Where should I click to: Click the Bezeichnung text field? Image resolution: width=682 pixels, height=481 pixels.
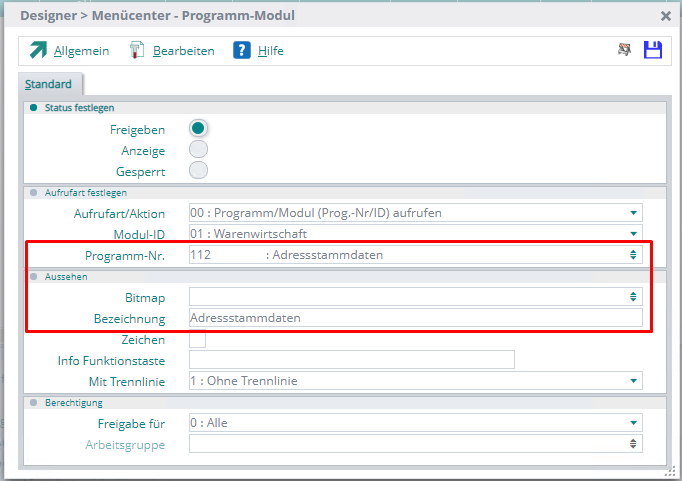coord(415,318)
